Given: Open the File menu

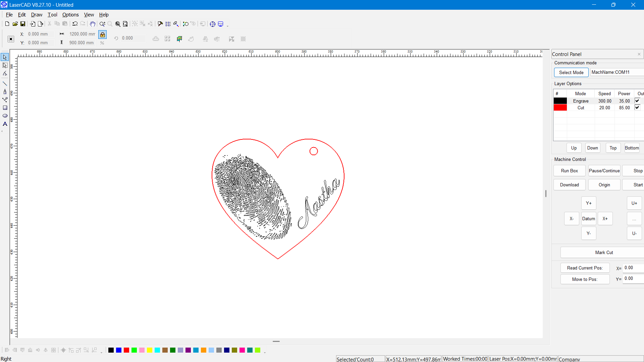Looking at the screenshot, I should click(x=9, y=15).
